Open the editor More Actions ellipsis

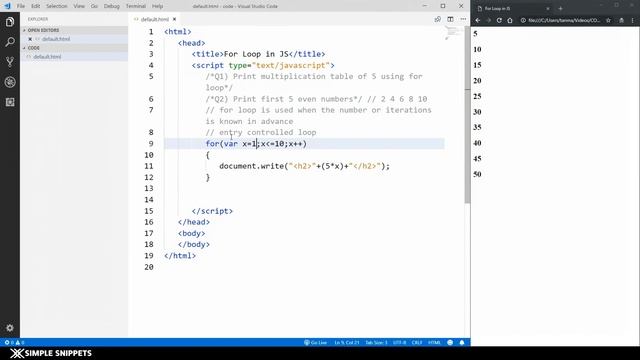click(x=463, y=19)
